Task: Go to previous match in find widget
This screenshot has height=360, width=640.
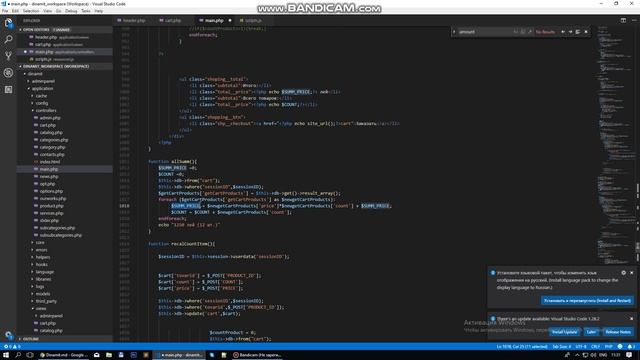Action: point(563,32)
